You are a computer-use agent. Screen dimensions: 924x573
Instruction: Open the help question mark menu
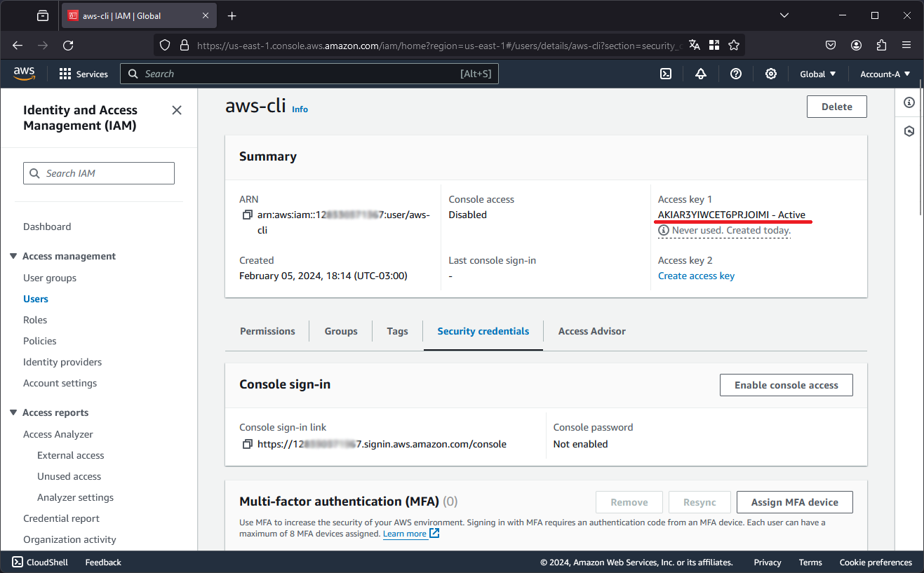[x=736, y=74]
